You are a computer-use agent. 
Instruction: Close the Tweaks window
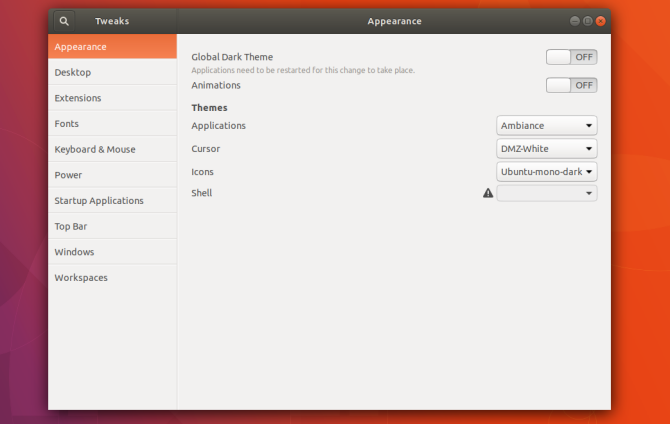600,21
